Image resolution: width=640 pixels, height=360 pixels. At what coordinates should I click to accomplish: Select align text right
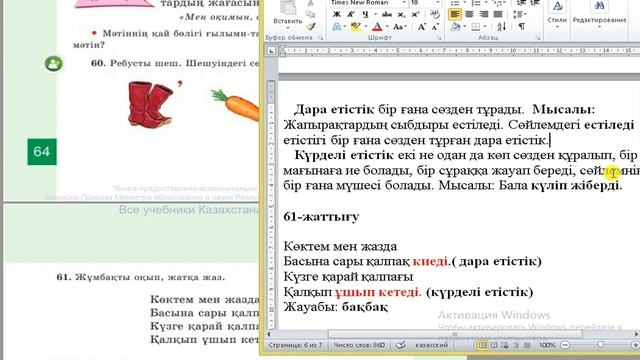tap(484, 15)
